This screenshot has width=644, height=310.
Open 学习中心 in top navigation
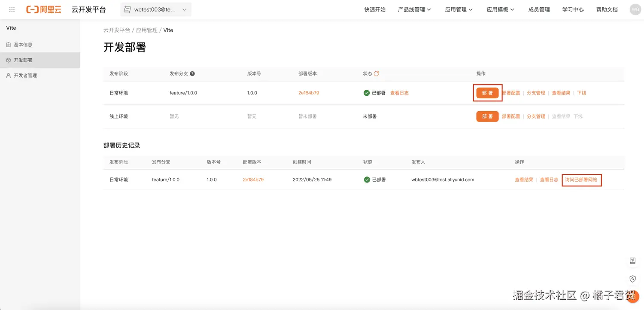coord(573,9)
